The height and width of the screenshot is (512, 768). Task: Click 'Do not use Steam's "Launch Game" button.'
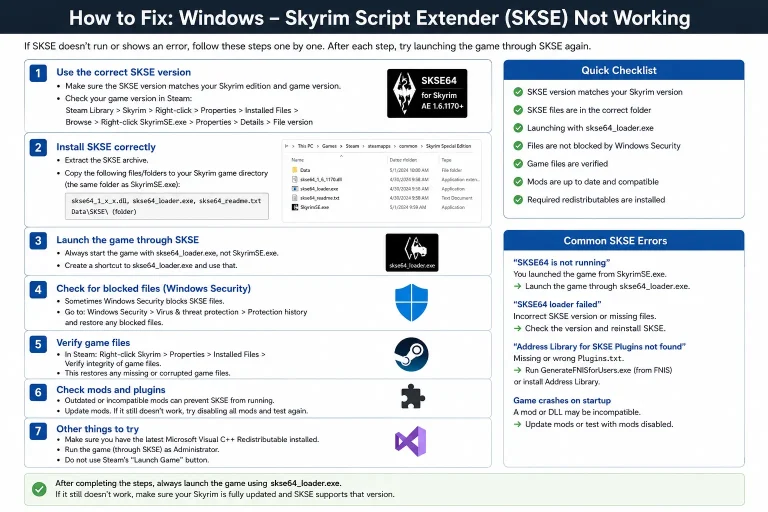[137, 460]
